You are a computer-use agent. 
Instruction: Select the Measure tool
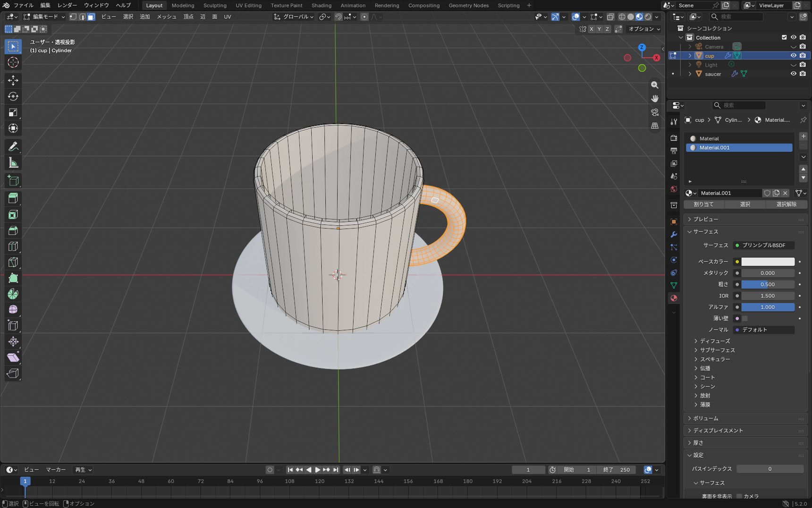pyautogui.click(x=13, y=163)
